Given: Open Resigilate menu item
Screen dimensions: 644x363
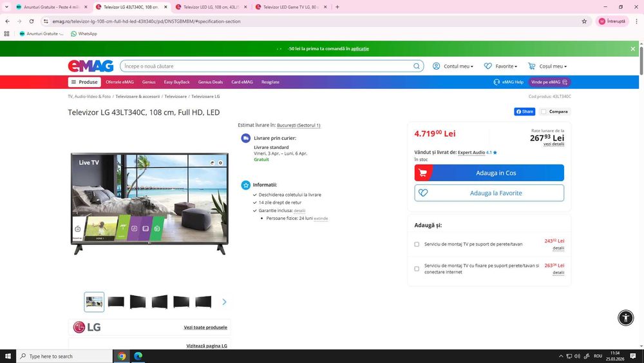Looking at the screenshot, I should pos(270,82).
